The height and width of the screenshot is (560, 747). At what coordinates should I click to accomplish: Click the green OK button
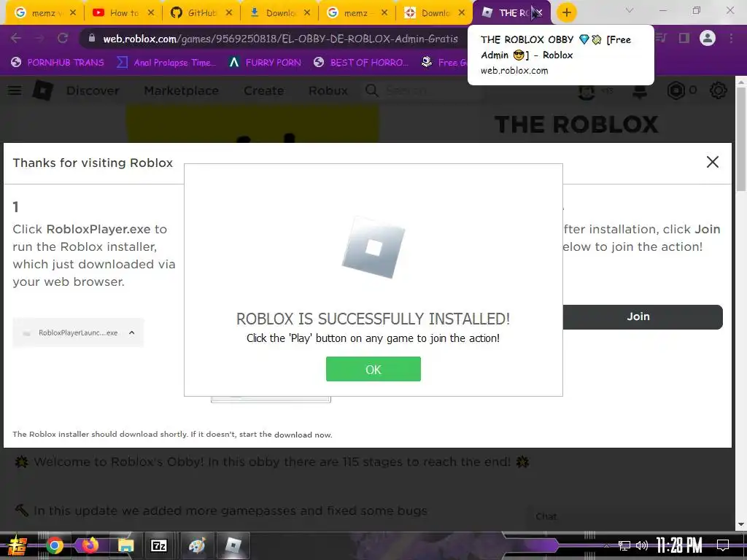[373, 369]
